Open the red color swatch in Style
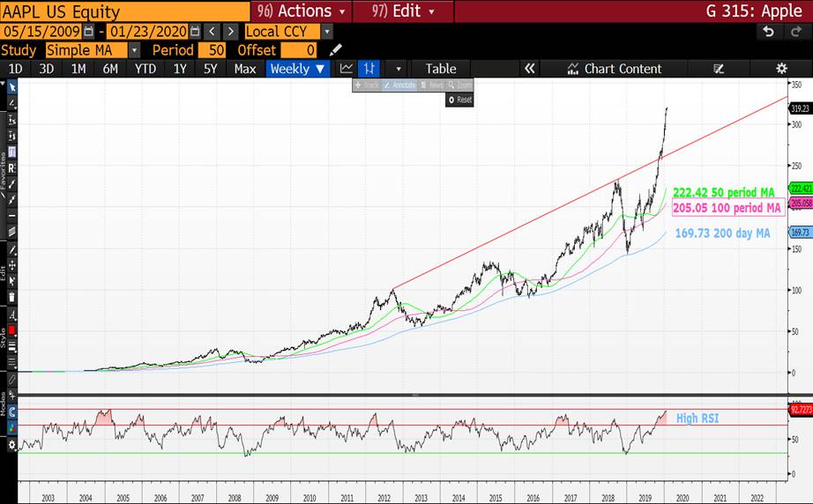Screen dimensions: 813x504 [x=11, y=330]
